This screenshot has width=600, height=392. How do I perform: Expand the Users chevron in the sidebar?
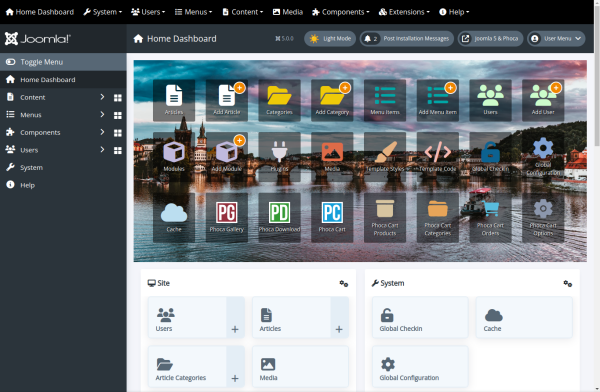pyautogui.click(x=102, y=150)
